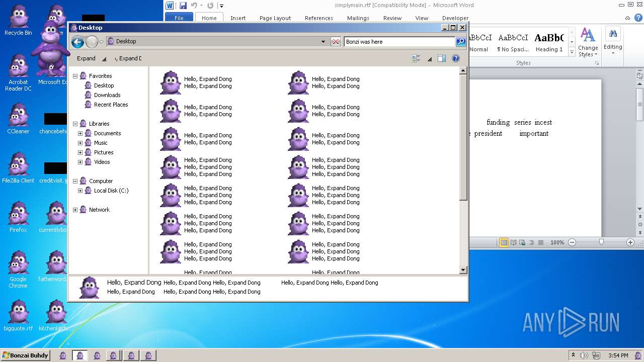Switch to the Review tab
644x362 pixels.
click(x=392, y=18)
